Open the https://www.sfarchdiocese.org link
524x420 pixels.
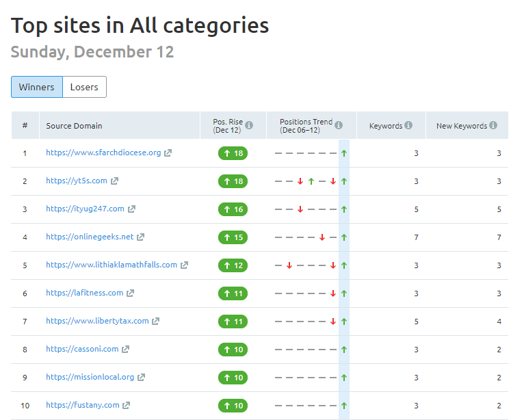103,153
